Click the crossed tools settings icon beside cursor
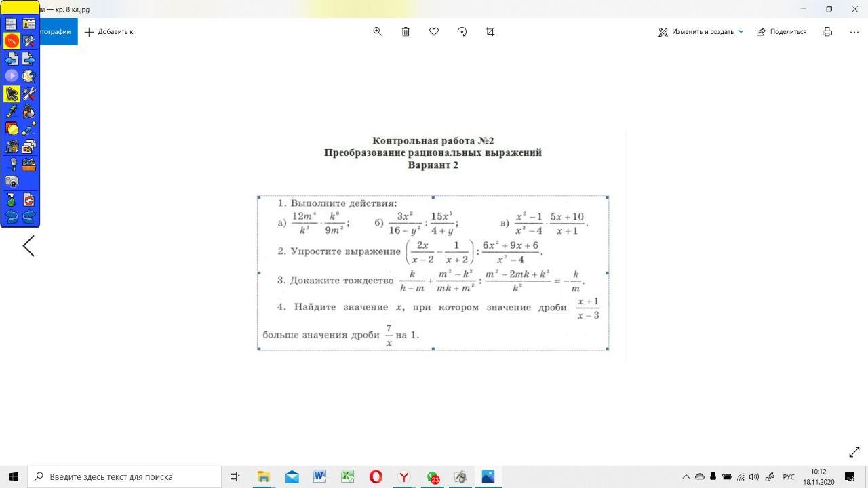The image size is (868, 488). (28, 94)
